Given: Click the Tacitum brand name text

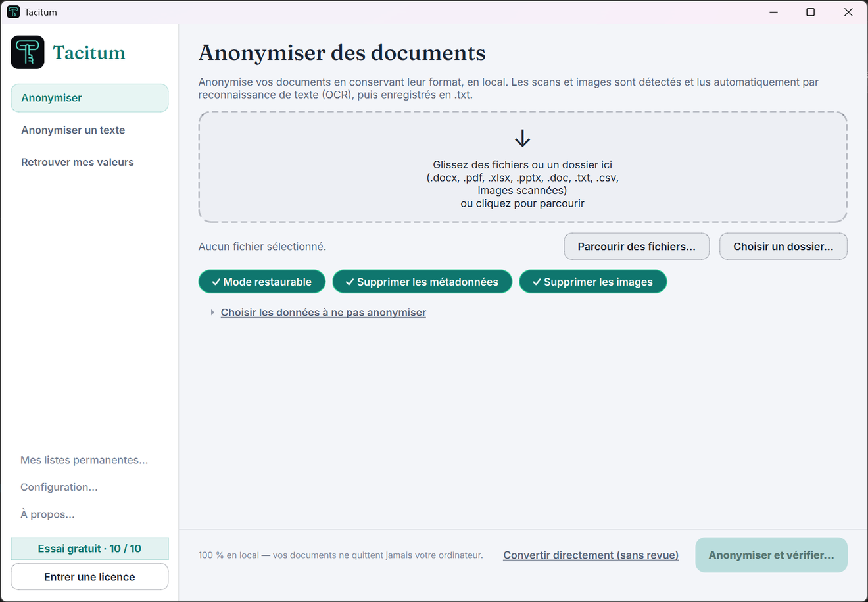Looking at the screenshot, I should (x=89, y=53).
